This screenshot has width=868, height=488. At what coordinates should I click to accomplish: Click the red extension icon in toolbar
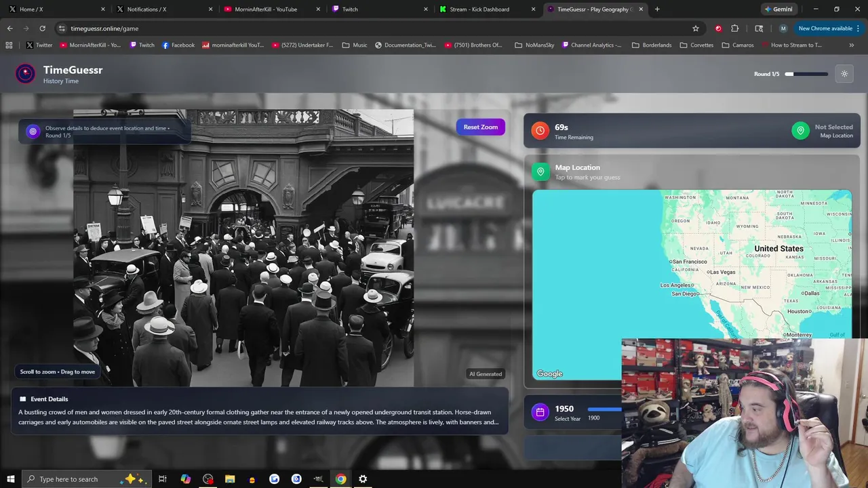pos(718,28)
